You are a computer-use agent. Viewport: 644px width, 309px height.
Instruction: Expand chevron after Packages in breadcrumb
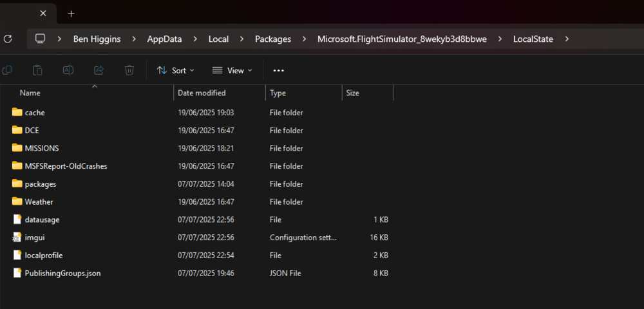305,39
